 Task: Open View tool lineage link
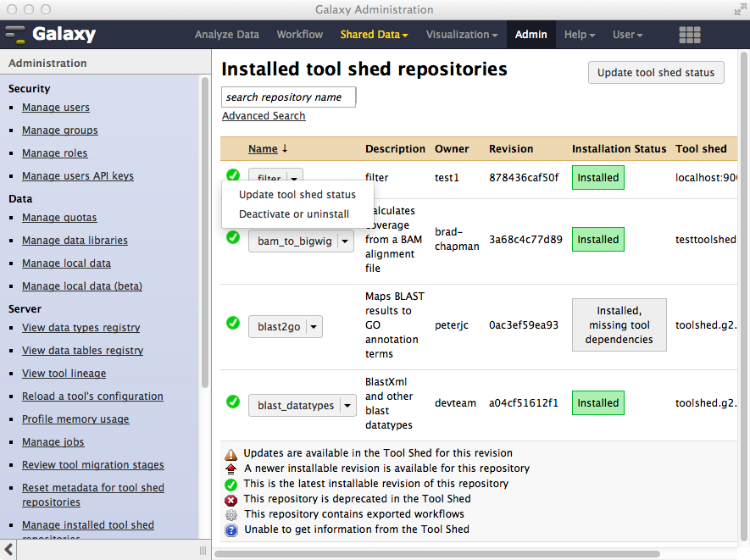(x=64, y=374)
